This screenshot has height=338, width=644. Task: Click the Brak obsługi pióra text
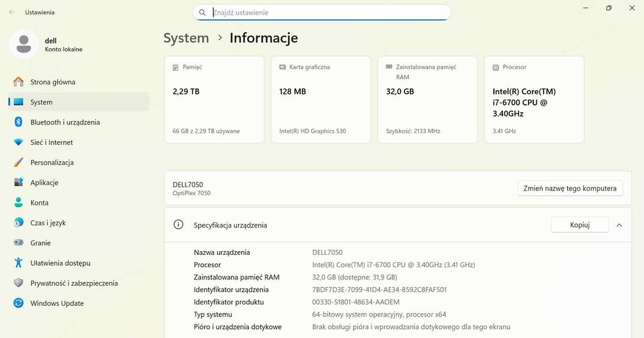point(411,327)
